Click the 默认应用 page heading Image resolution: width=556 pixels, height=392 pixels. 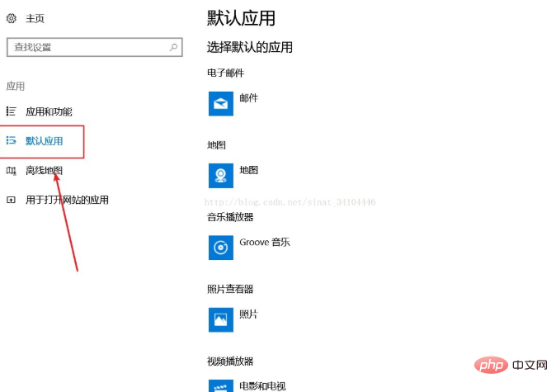pos(241,18)
